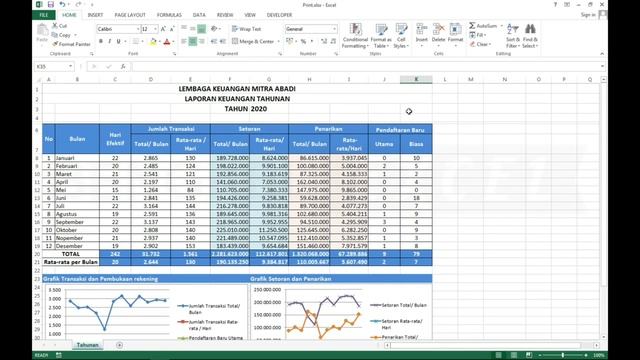Decrease decimal places
Image resolution: width=640 pixels, height=360 pixels.
coord(333,42)
